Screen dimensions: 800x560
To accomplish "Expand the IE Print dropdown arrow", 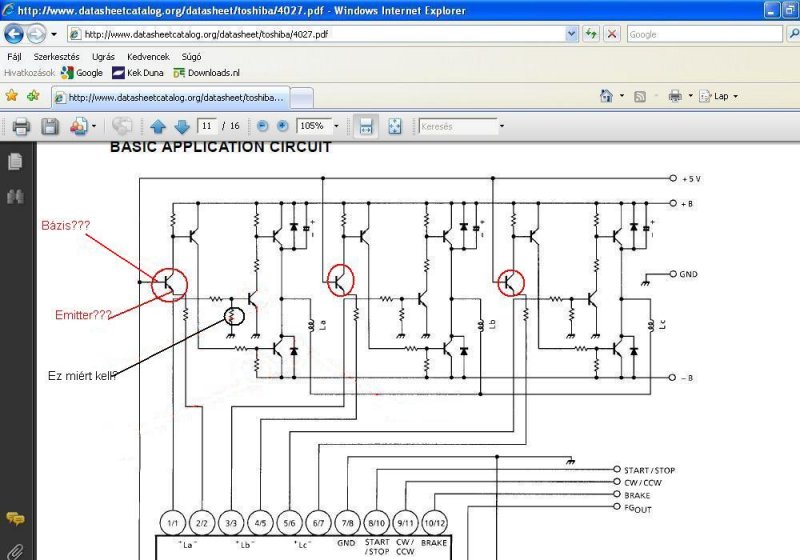I will [x=690, y=96].
